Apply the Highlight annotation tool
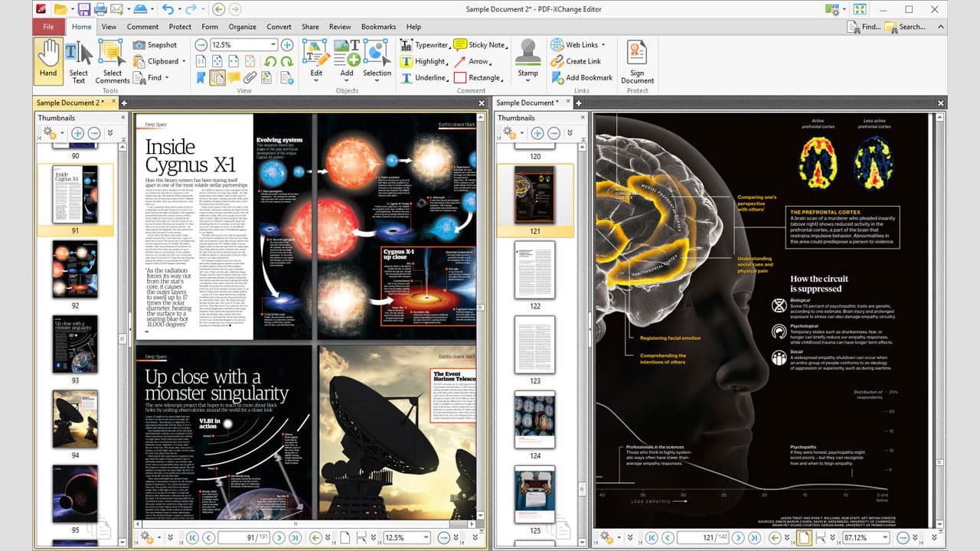Viewport: 980px width, 551px height. (x=427, y=61)
